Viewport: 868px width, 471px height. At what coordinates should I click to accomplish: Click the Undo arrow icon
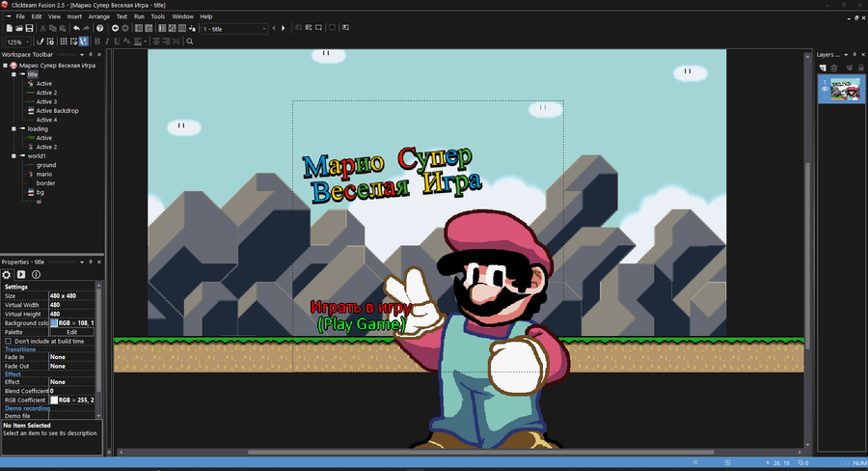coord(76,28)
